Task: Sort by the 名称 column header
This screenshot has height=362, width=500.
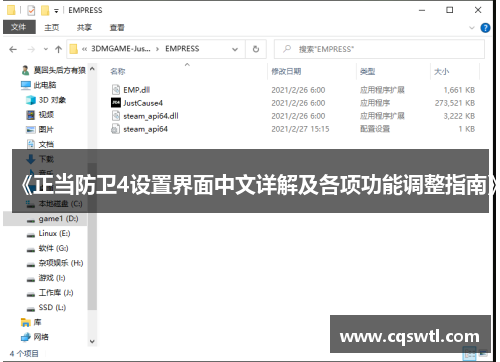Action: (x=118, y=71)
